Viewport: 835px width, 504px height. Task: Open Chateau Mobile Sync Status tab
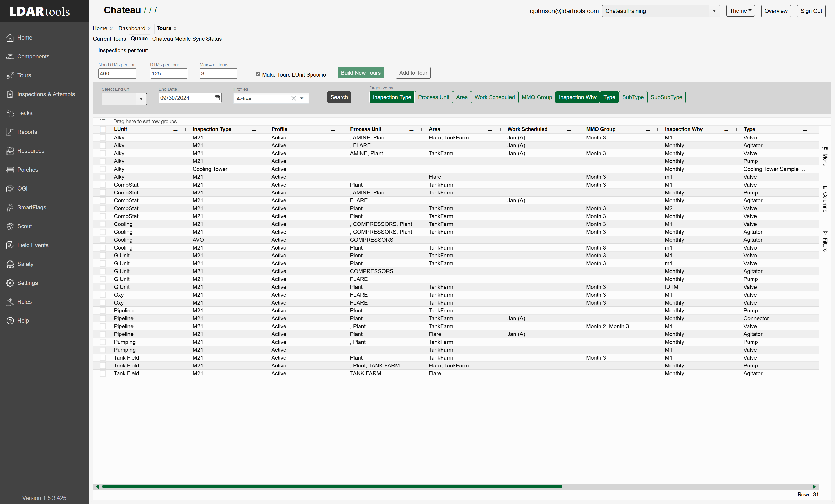click(187, 39)
